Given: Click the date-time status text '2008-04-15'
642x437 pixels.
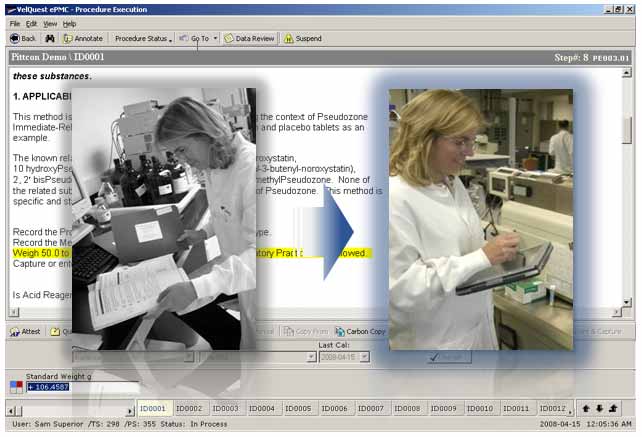Looking at the screenshot, I should coord(560,424).
